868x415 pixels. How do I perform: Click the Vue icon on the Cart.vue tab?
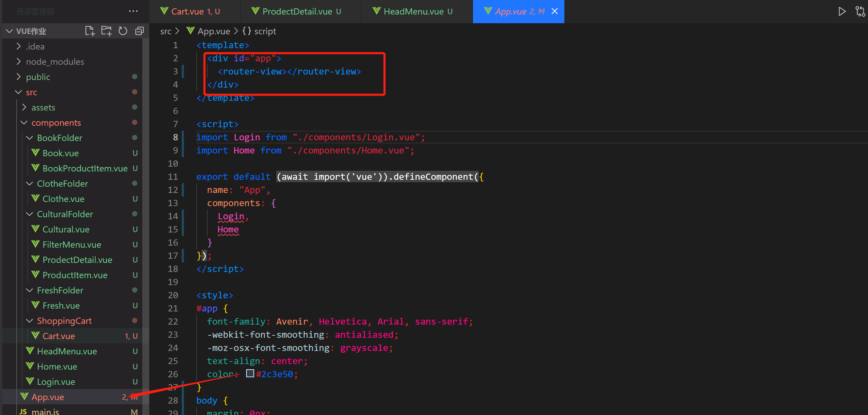(164, 11)
